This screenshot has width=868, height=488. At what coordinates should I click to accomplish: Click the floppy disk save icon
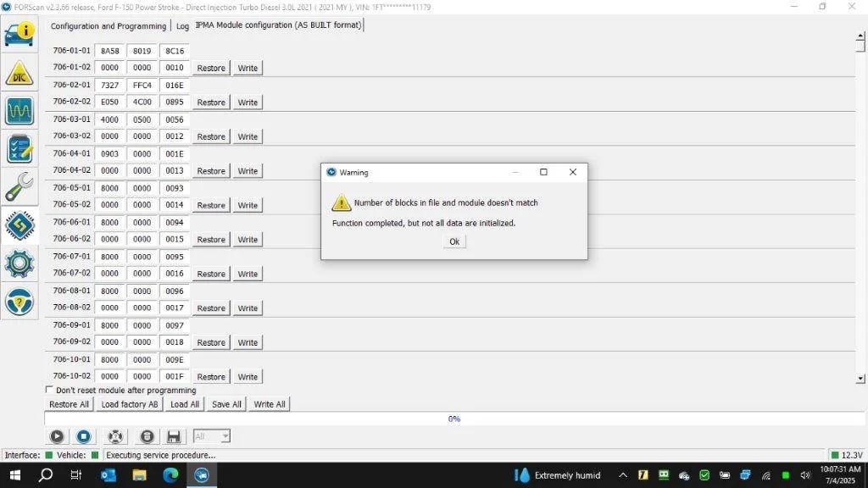tap(174, 436)
